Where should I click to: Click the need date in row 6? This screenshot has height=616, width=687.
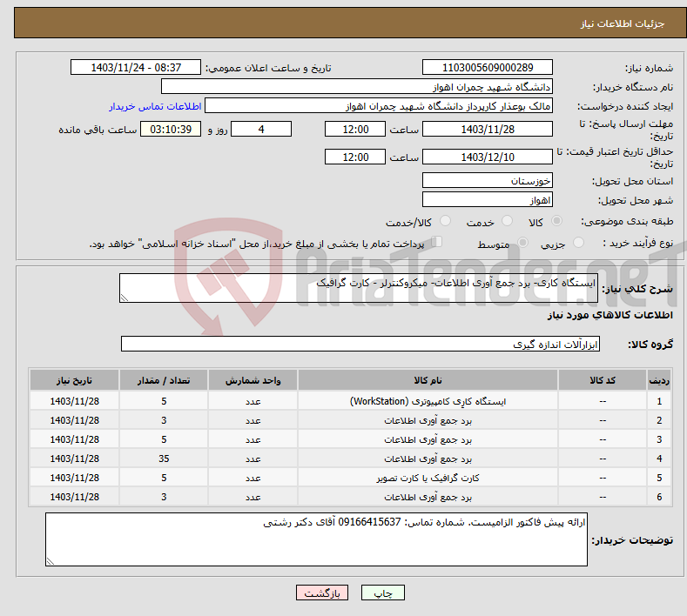pyautogui.click(x=75, y=498)
